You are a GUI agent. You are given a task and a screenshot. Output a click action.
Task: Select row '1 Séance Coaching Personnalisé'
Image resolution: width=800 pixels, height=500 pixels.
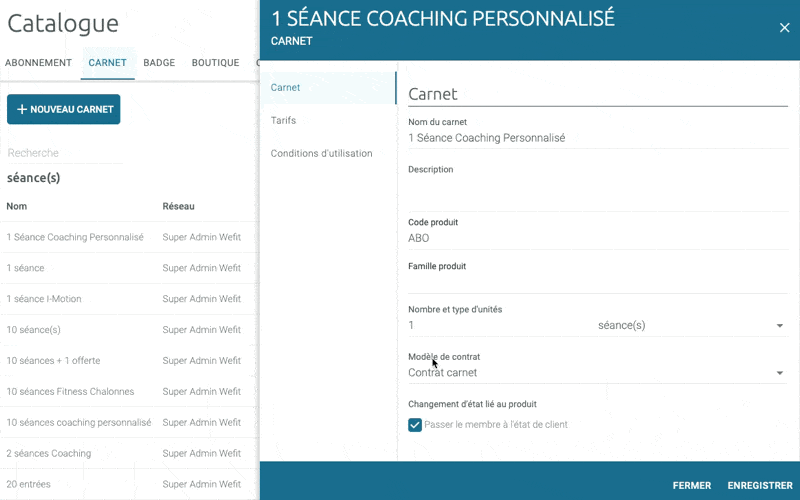128,237
